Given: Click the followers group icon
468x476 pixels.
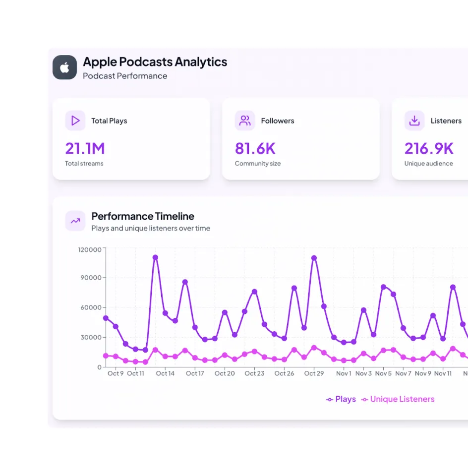Looking at the screenshot, I should [x=245, y=120].
